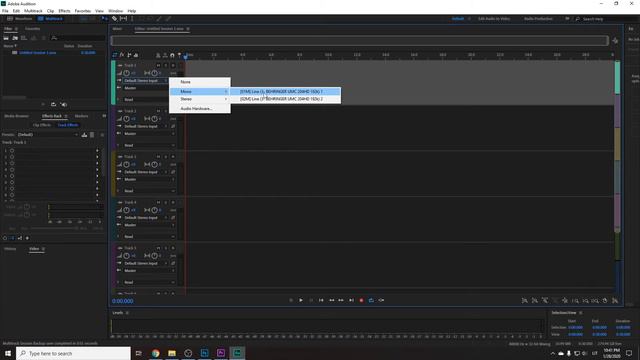Open the Stereo submenu entry
Image resolution: width=640 pixels, height=360 pixels.
(200, 99)
